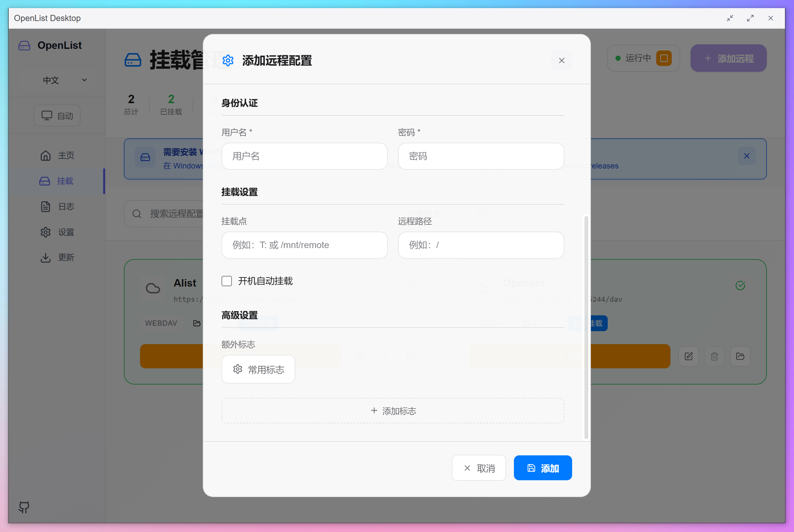The image size is (794, 532).
Task: Enable 开机自动挂载 auto-mount on startup
Action: (x=226, y=281)
